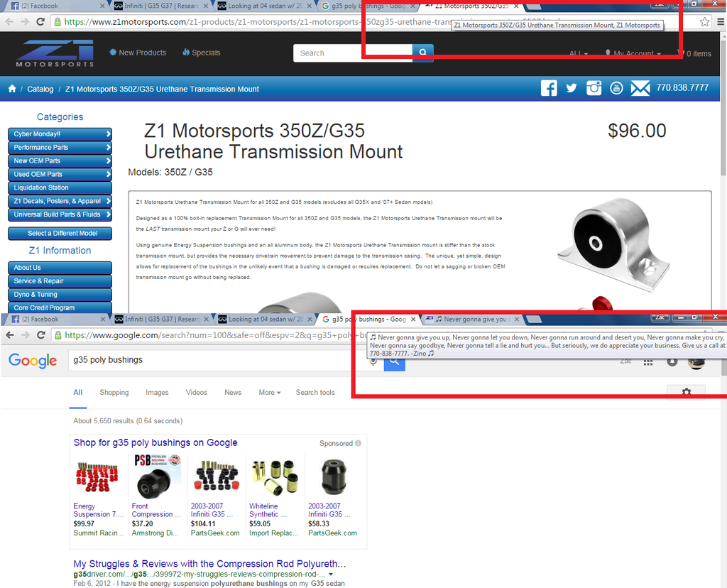Click the home icon in the breadcrumb
The image size is (727, 588).
[x=12, y=89]
